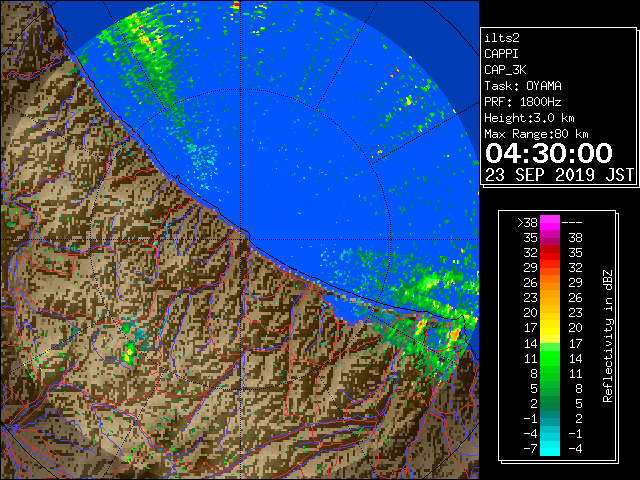Image resolution: width=640 pixels, height=480 pixels.
Task: Pick the red swatch for 32–35 dBZ
Action: point(550,253)
